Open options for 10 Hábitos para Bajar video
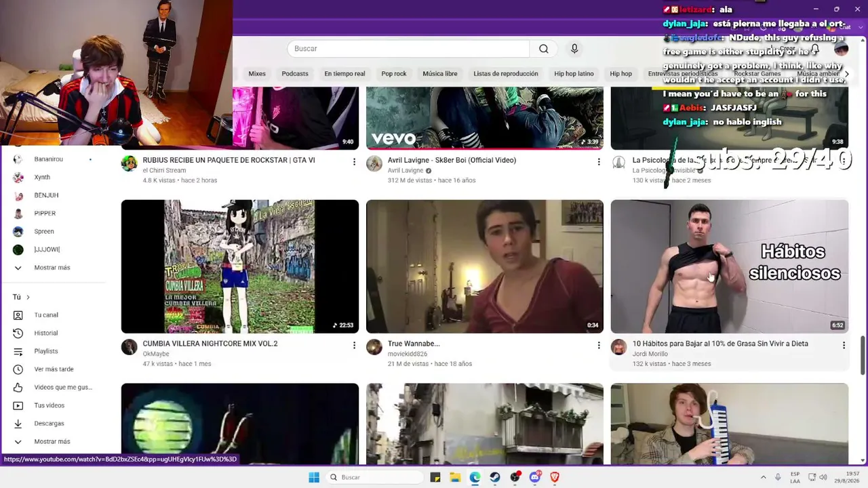Viewport: 868px width, 488px height. coord(844,345)
